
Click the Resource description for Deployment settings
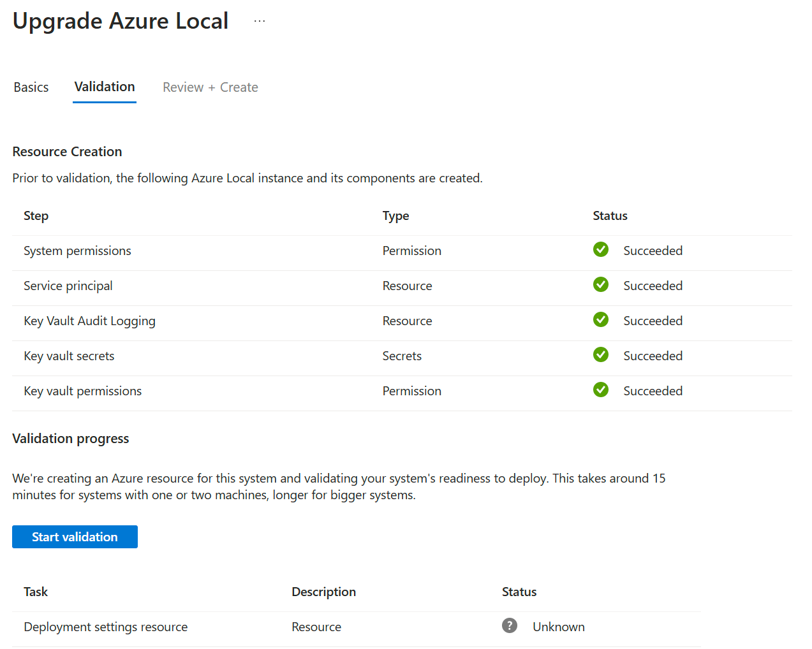point(316,627)
